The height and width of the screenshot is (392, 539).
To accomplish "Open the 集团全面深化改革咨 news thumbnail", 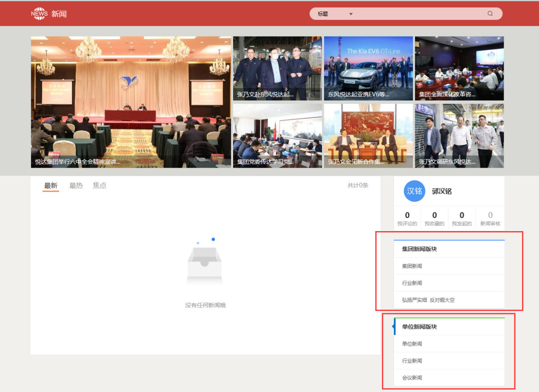I will coord(459,69).
